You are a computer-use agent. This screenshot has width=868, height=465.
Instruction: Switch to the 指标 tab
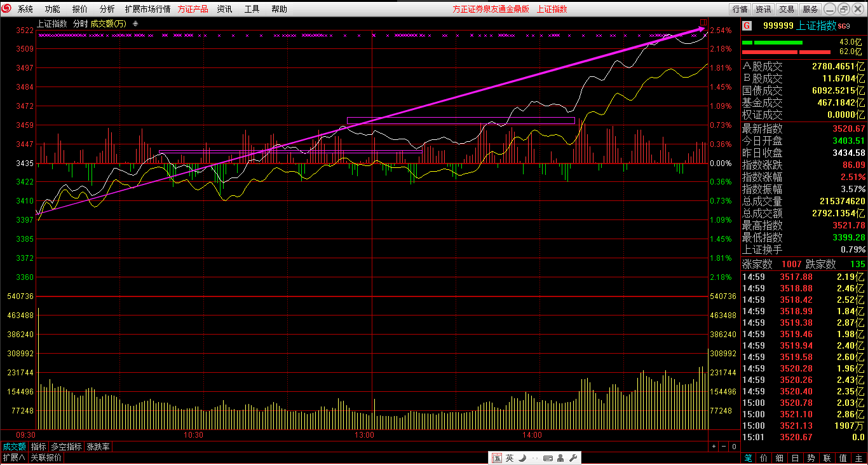coord(38,447)
